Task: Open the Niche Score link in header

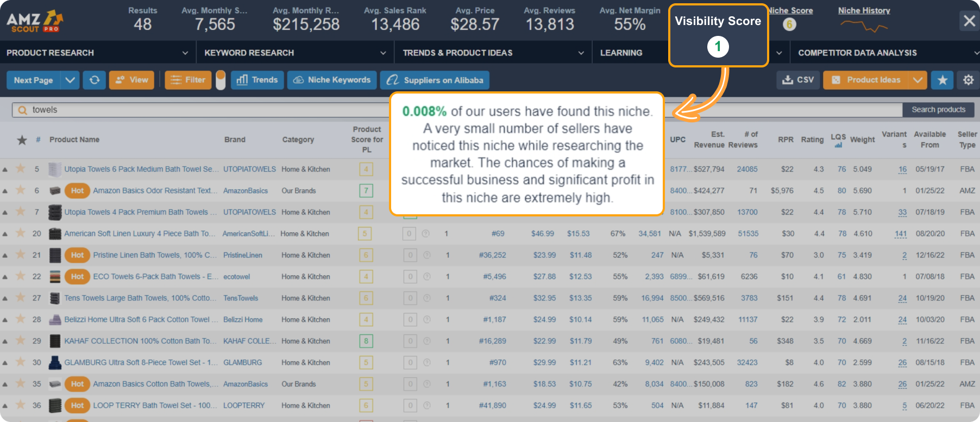Action: (x=790, y=10)
